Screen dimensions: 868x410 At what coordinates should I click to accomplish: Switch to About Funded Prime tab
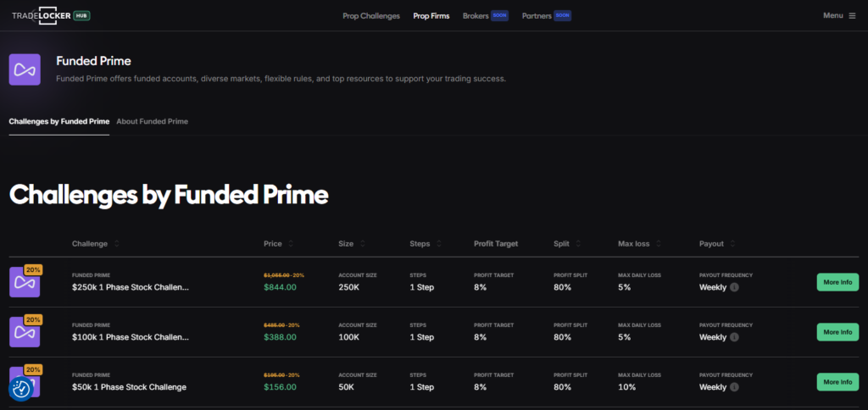click(x=152, y=121)
